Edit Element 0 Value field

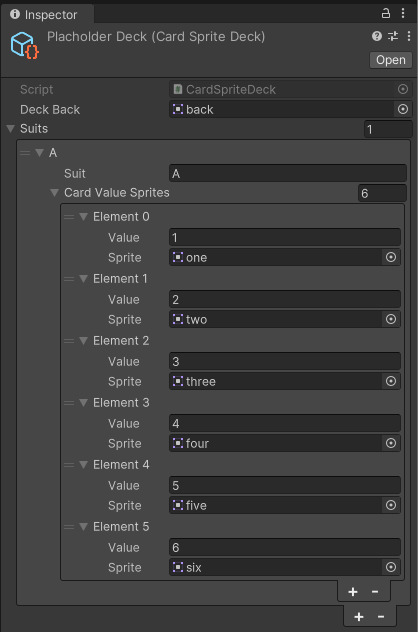click(285, 237)
